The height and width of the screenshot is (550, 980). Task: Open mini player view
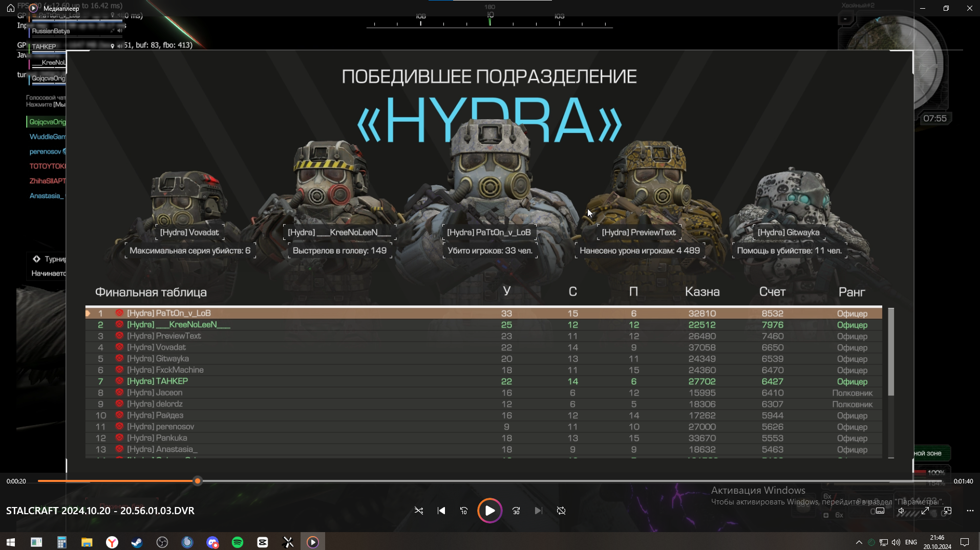coord(948,511)
